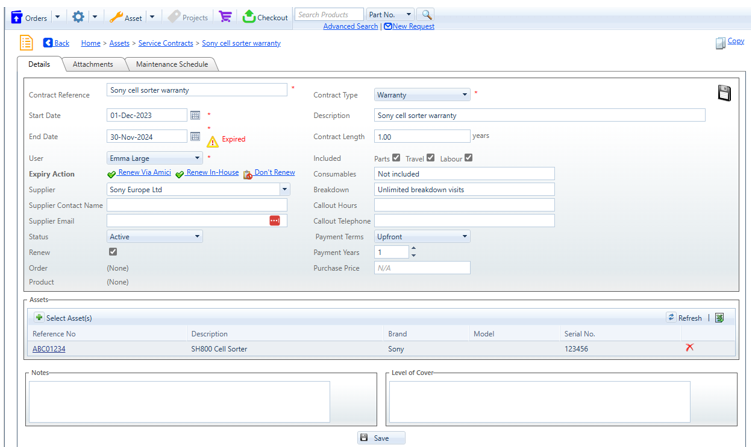Open the Part No. search dropdown

[x=390, y=14]
